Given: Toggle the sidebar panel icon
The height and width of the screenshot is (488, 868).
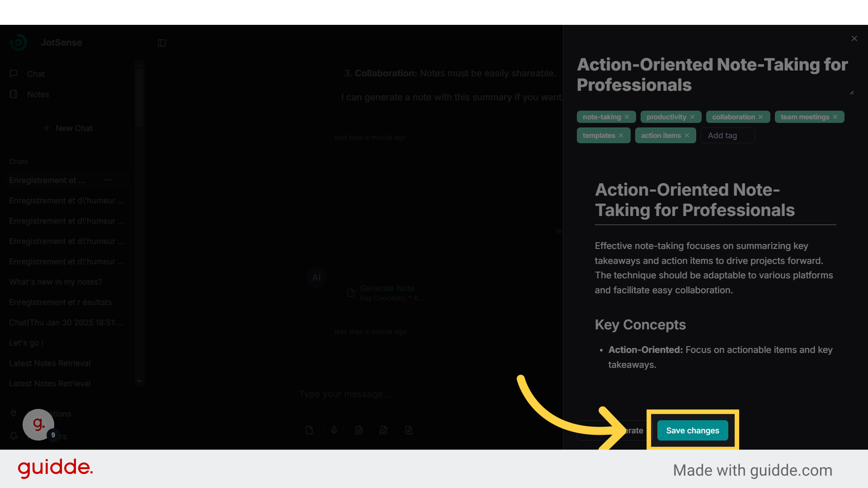Looking at the screenshot, I should [162, 43].
